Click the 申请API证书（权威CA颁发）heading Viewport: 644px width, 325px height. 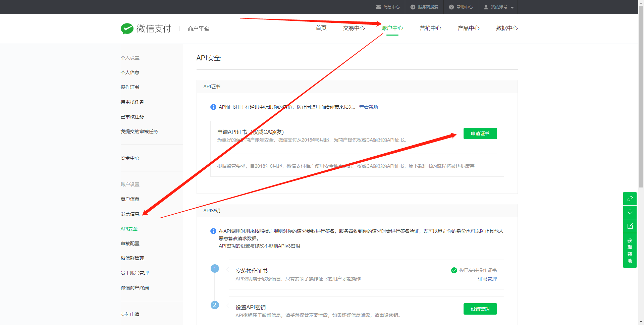pos(251,132)
